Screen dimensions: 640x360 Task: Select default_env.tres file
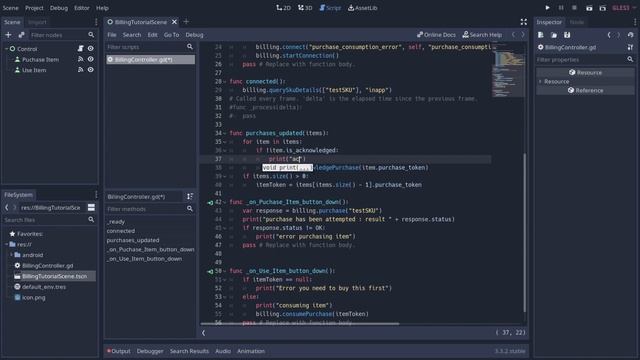coord(44,287)
